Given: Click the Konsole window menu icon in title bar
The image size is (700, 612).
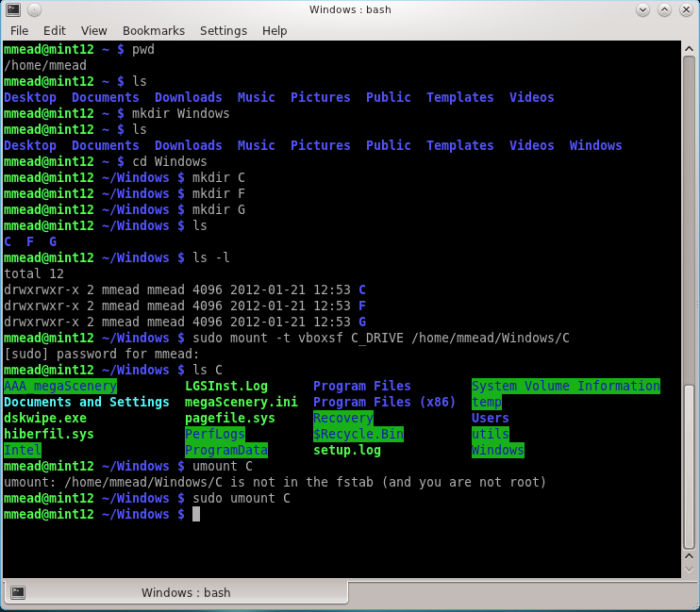Looking at the screenshot, I should coord(12,9).
